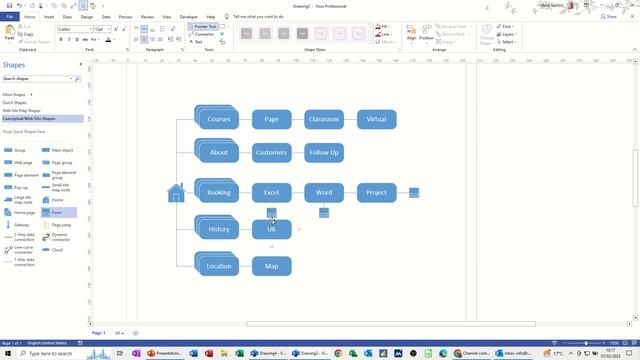Open the Line dropdown in Shape Styles
The height and width of the screenshot is (360, 640).
click(384, 34)
